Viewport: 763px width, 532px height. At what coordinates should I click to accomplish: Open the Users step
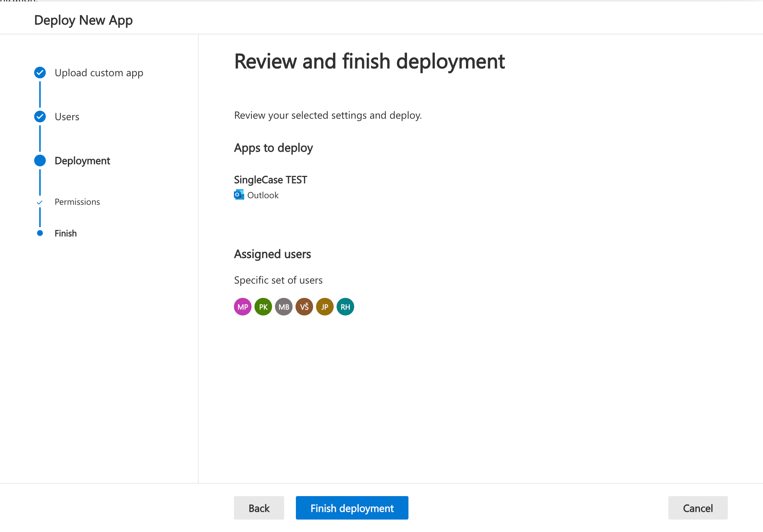pyautogui.click(x=67, y=117)
